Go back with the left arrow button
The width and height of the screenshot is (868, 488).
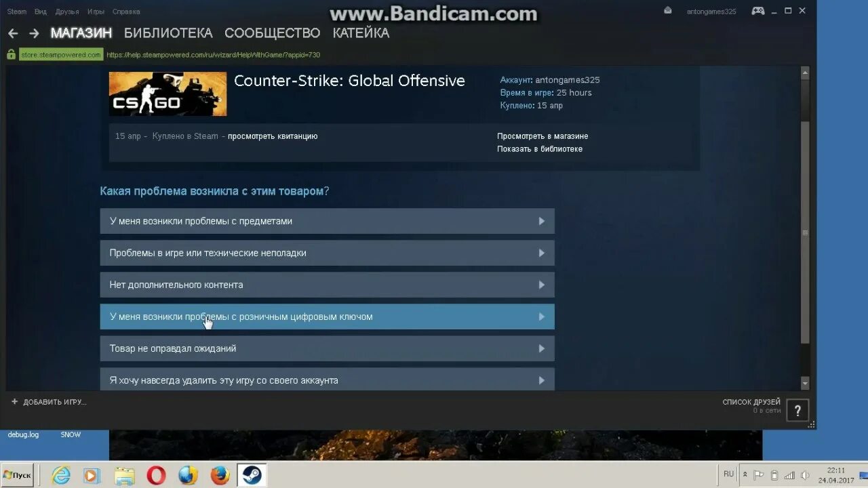(13, 33)
